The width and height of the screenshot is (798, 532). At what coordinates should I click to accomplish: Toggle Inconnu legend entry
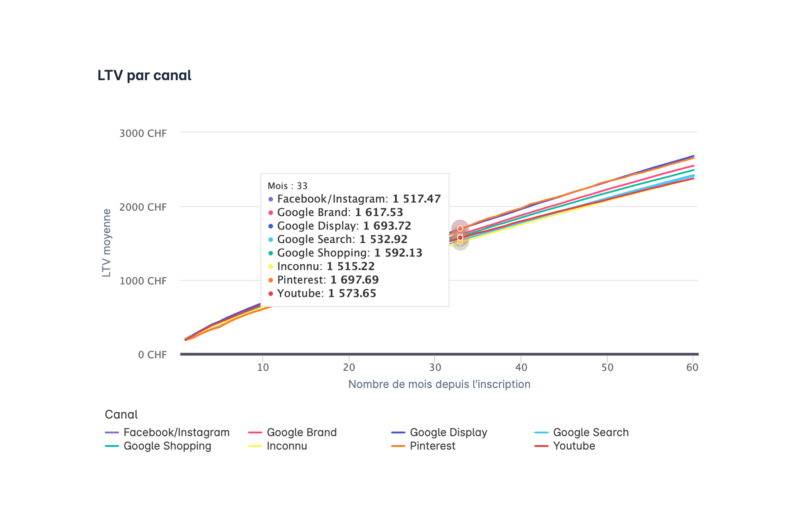278,446
